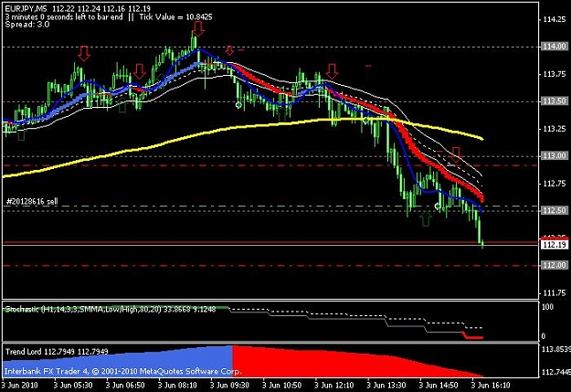571x392 pixels.
Task: Click the '3 Jun 16:10' time label
Action: [x=491, y=385]
